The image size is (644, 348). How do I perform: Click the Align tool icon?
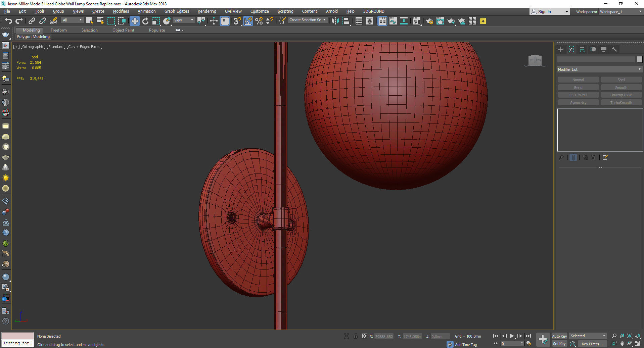click(346, 21)
